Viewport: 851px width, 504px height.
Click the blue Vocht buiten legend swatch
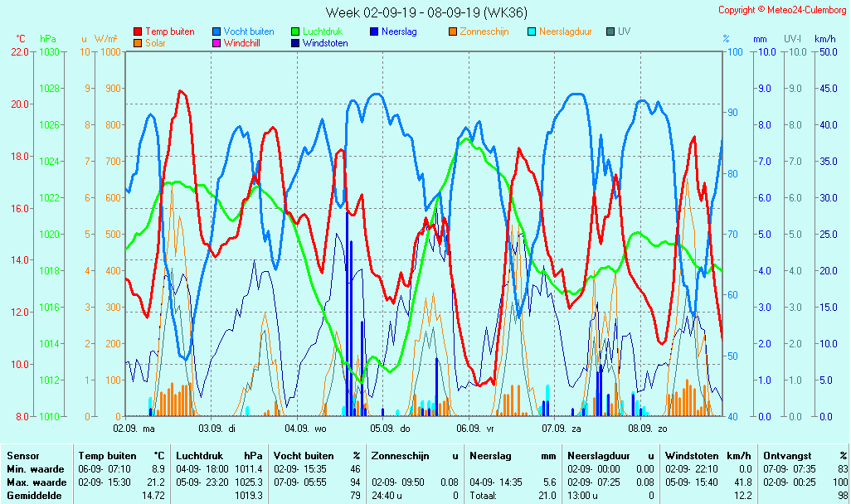tap(216, 31)
